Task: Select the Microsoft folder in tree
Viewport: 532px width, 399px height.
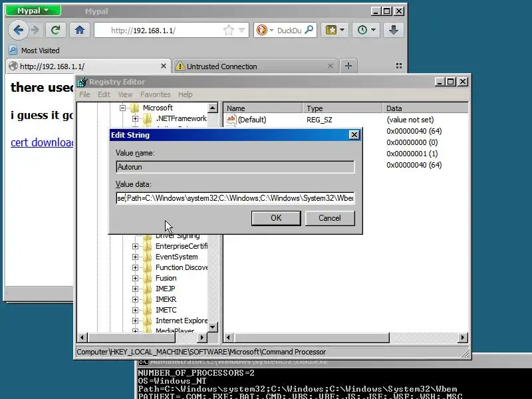Action: click(x=158, y=108)
